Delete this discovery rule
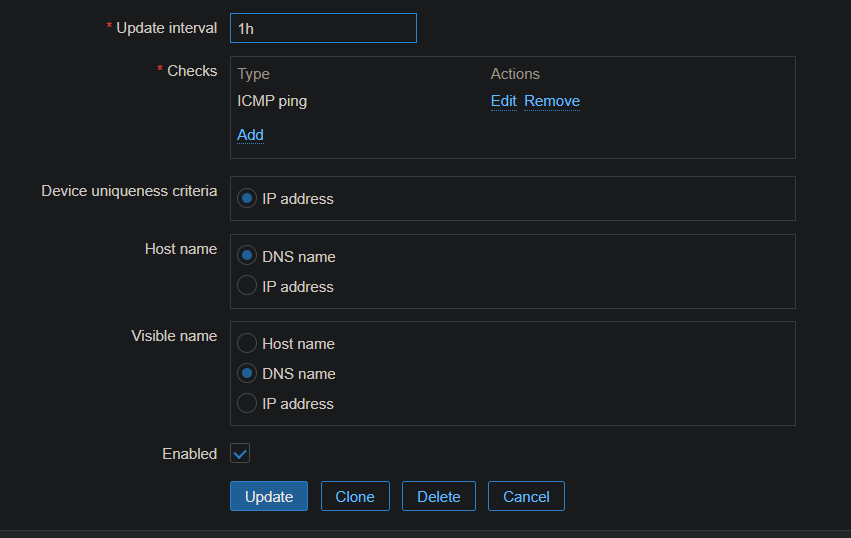This screenshot has width=851, height=538. [438, 497]
